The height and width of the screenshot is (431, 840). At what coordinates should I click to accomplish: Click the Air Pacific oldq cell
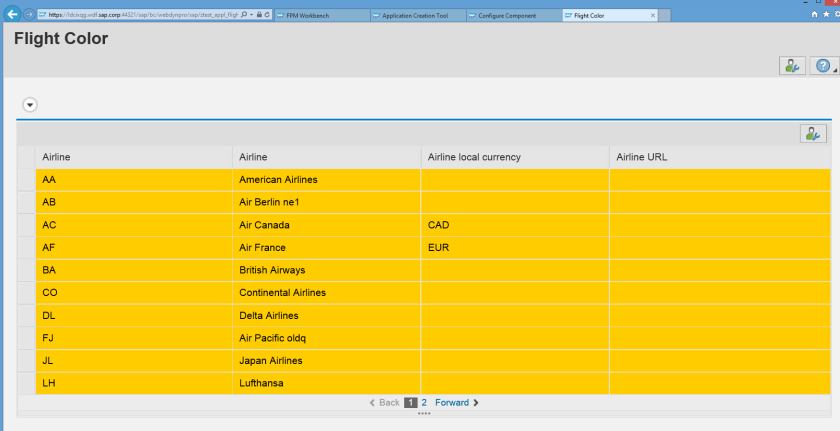(327, 338)
